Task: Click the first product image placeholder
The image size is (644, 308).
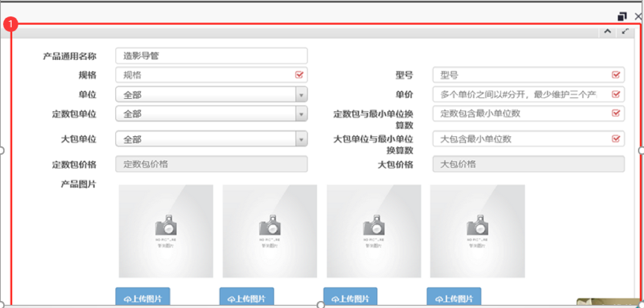Action: (x=166, y=231)
